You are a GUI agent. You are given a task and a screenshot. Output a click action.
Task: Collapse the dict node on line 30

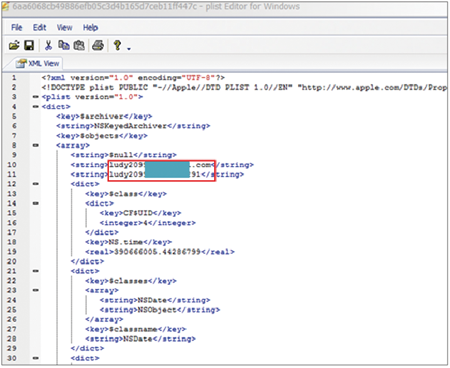pyautogui.click(x=36, y=358)
